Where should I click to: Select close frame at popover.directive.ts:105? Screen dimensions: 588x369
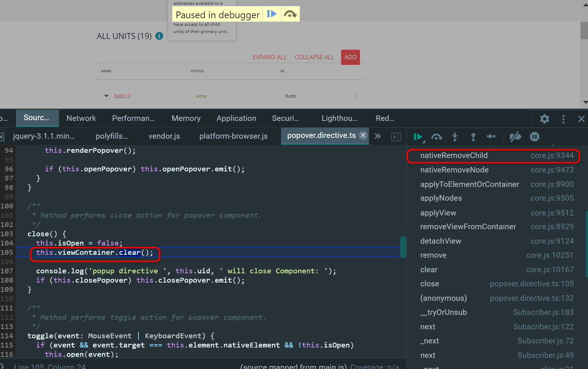[x=496, y=284]
